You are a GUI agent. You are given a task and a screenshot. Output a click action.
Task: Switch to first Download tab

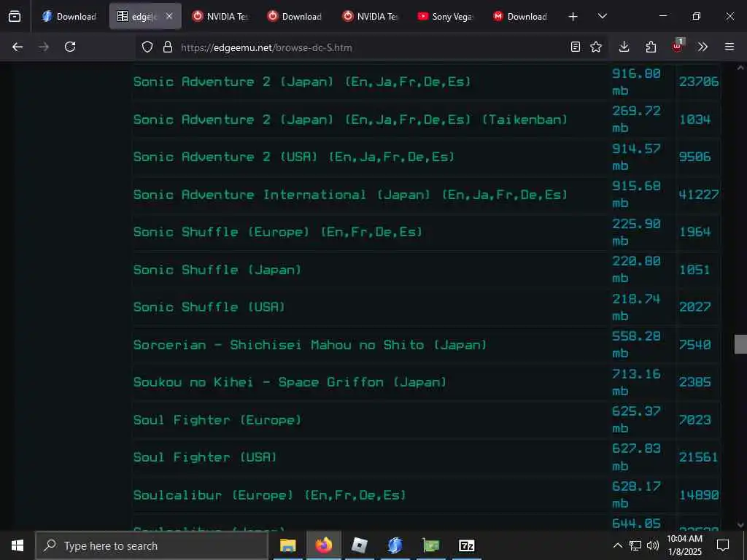[69, 16]
